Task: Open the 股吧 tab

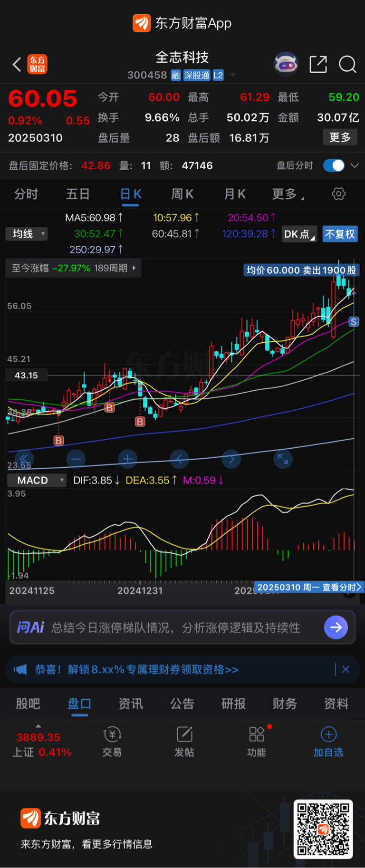Action: click(28, 704)
